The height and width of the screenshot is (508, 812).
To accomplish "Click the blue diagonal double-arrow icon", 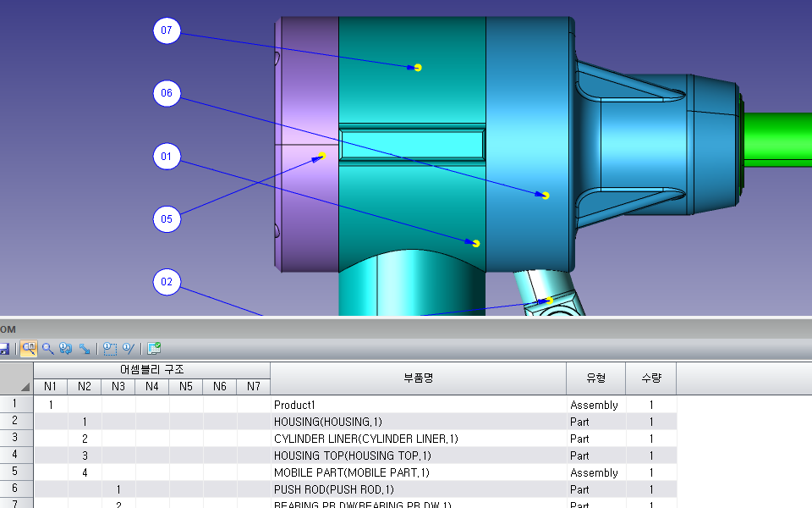I will click(85, 348).
